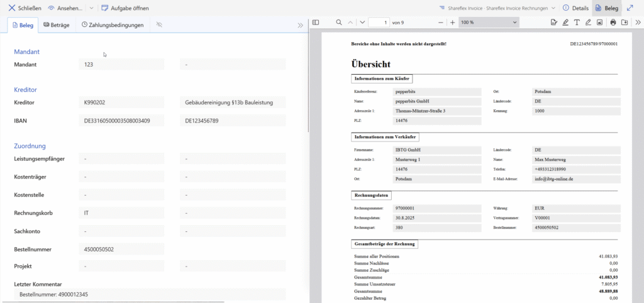Click the add image tool in PDF toolbar
Screen dimensions: 644x303
click(x=599, y=22)
